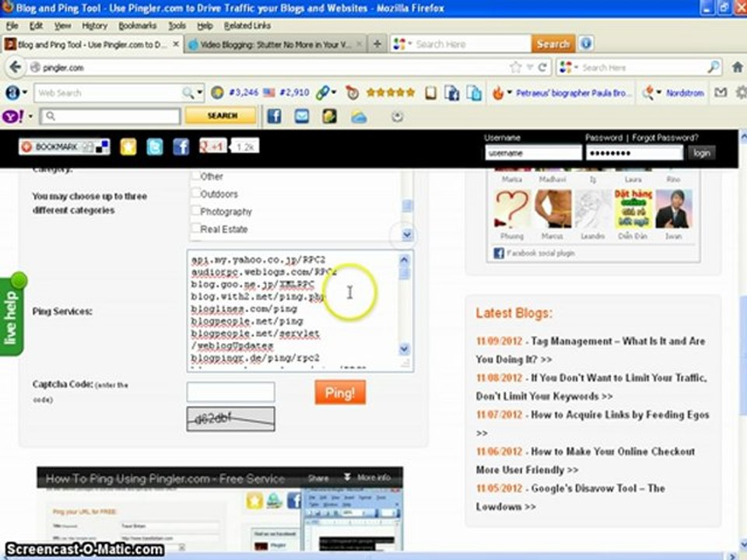Open the Web Search engine dropdown arrow
This screenshot has width=747, height=560.
click(x=200, y=93)
